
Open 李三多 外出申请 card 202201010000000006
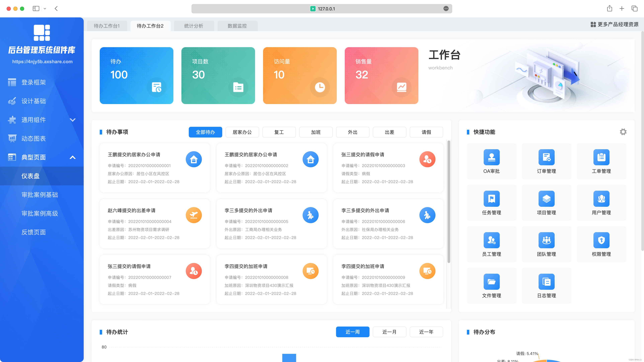coord(388,224)
